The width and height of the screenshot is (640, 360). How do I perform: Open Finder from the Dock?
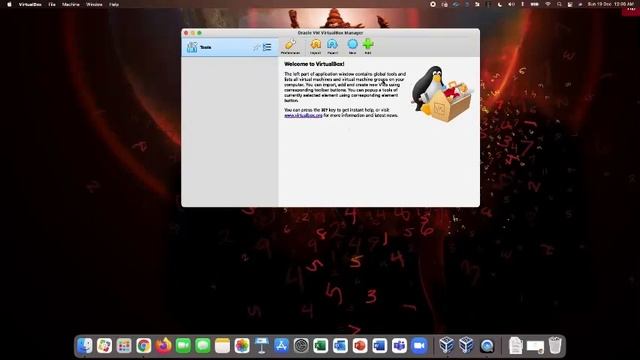(x=85, y=346)
